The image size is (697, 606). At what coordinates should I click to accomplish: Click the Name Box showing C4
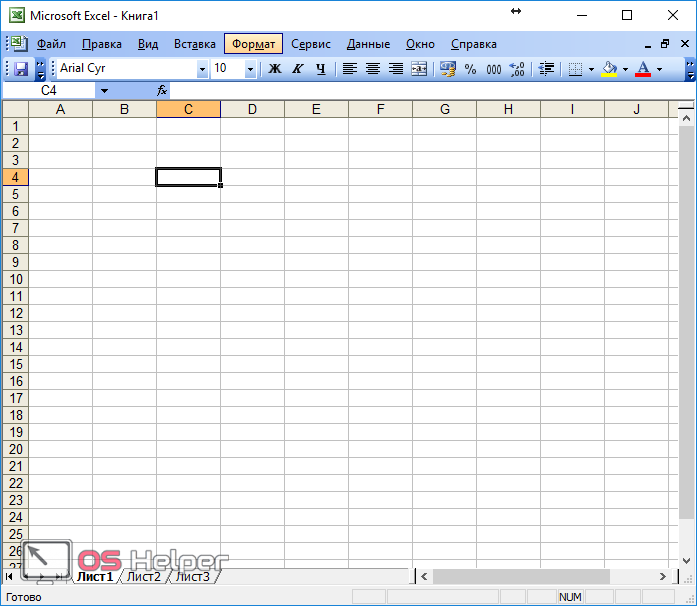click(49, 91)
